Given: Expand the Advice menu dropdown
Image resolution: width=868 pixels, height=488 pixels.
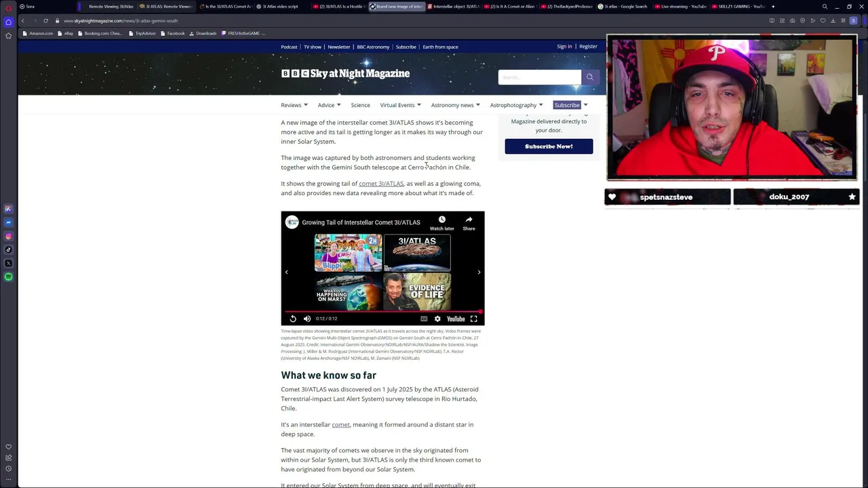Looking at the screenshot, I should pyautogui.click(x=330, y=105).
